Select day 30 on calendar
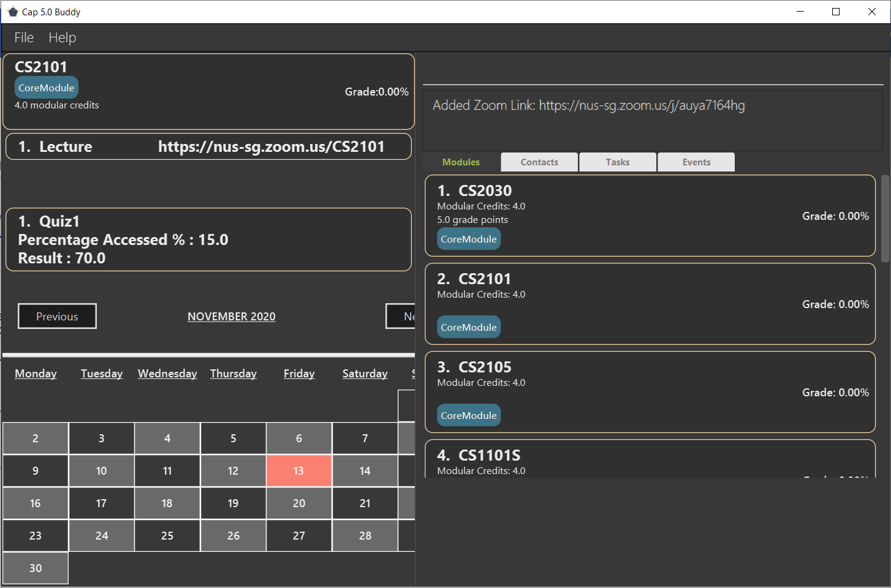This screenshot has height=588, width=891. pos(36,568)
